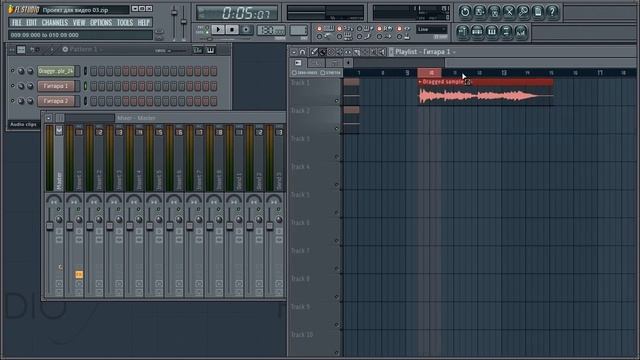Show the piano roll via toolbar icon
This screenshot has height=360, width=640.
coord(491,31)
